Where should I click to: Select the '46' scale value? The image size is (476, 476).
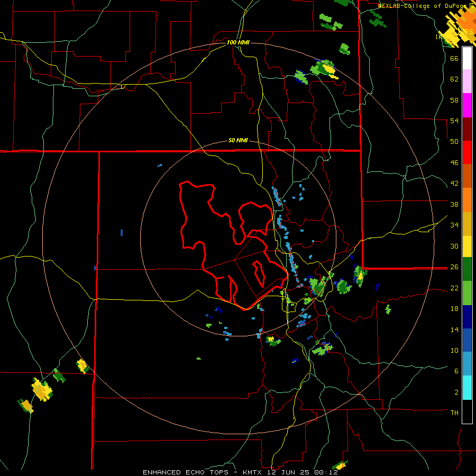click(454, 163)
